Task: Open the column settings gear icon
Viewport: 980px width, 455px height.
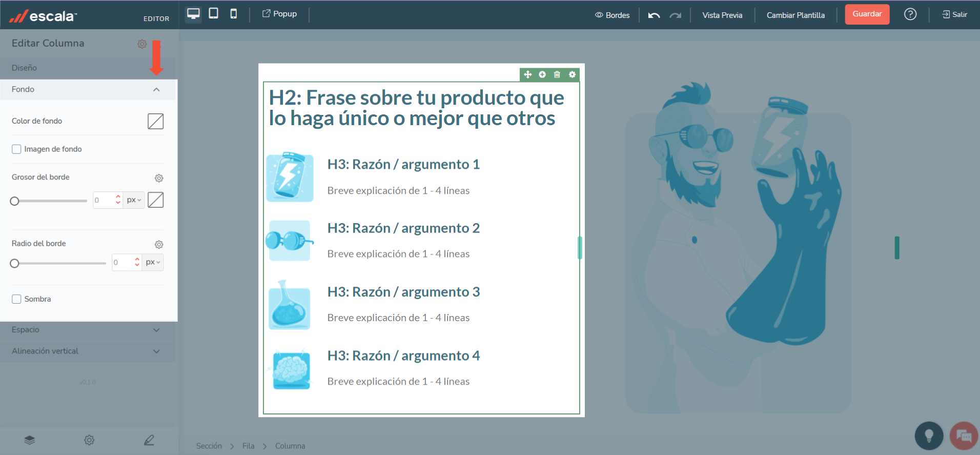Action: point(572,75)
